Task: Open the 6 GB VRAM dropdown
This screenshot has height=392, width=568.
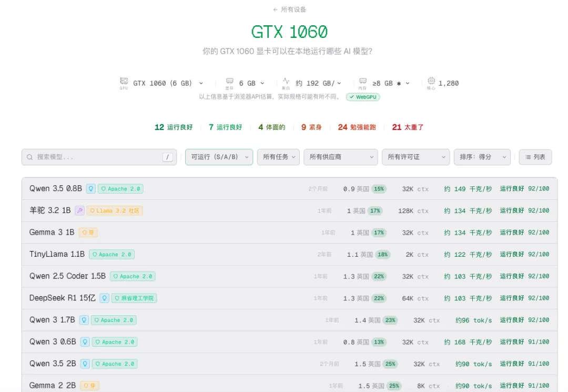Action: pos(252,83)
